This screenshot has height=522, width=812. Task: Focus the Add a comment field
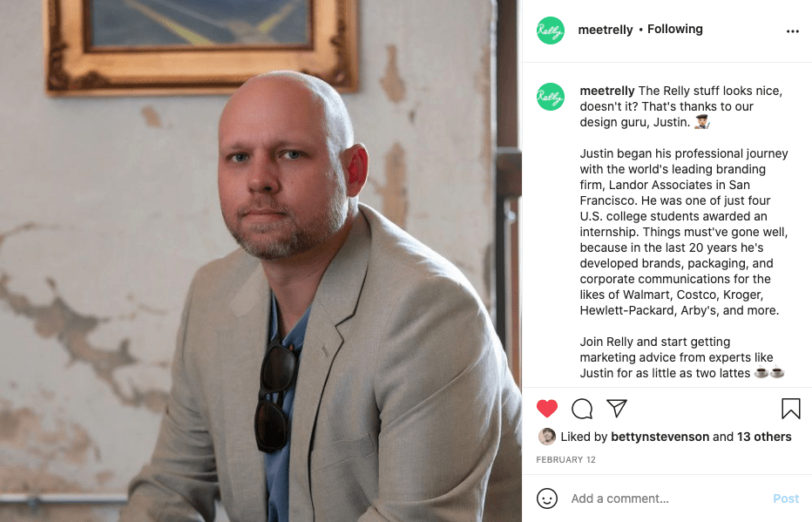pos(668,498)
